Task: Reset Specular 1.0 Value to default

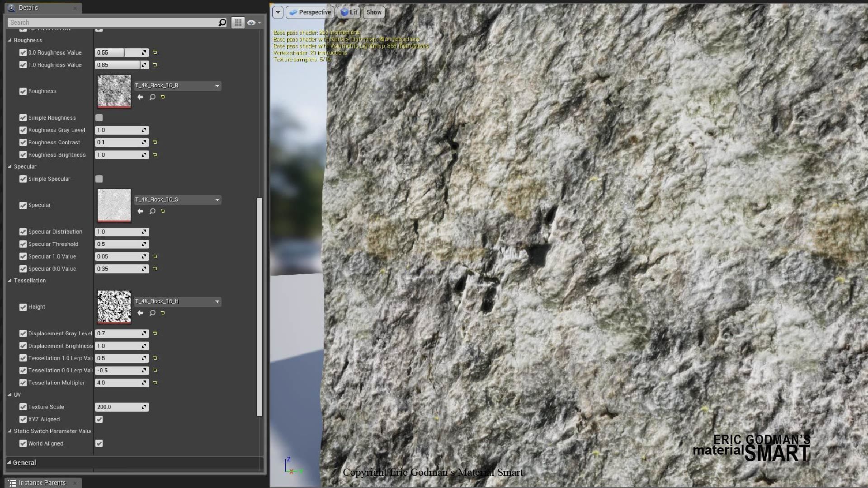Action: pos(155,257)
